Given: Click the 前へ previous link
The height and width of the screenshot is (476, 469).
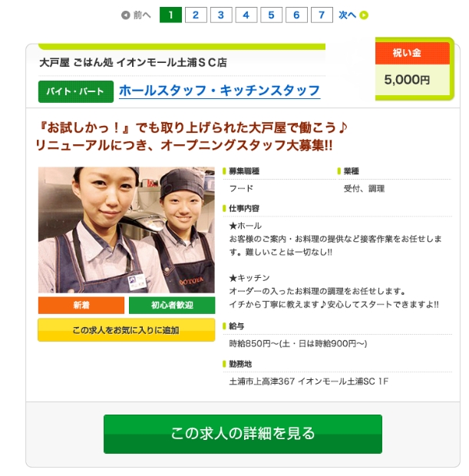Looking at the screenshot, I should (142, 15).
